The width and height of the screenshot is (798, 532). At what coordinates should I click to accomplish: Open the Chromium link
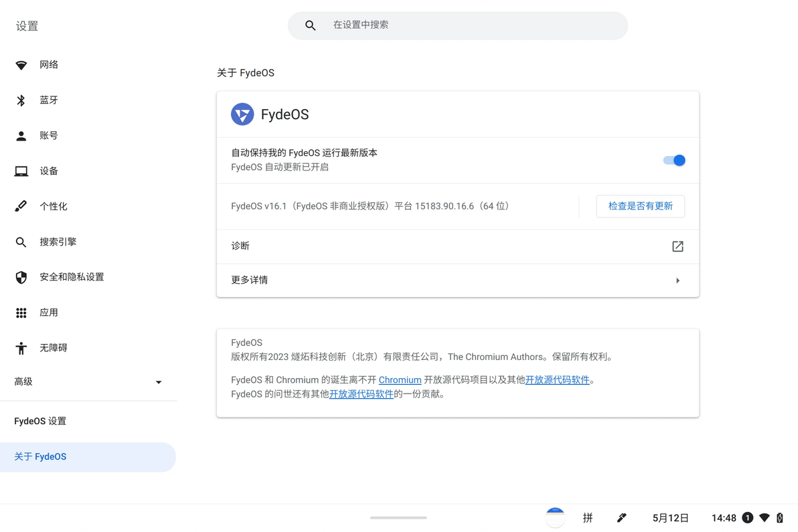coord(400,380)
